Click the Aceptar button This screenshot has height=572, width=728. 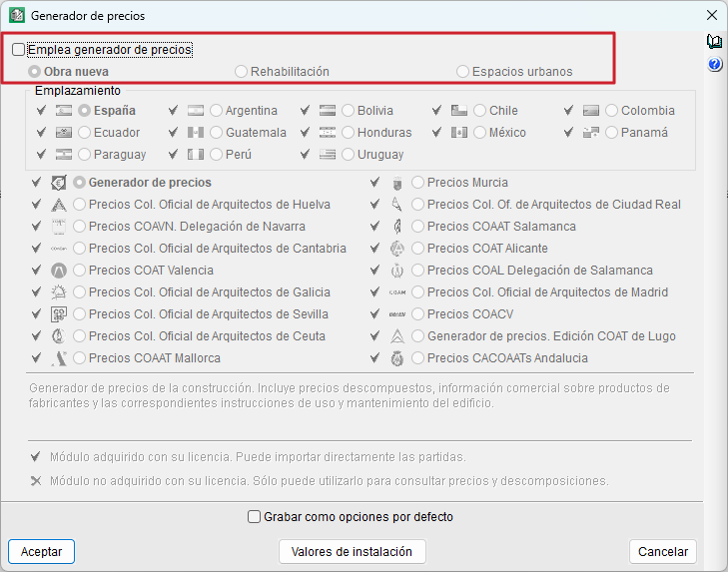pyautogui.click(x=42, y=551)
